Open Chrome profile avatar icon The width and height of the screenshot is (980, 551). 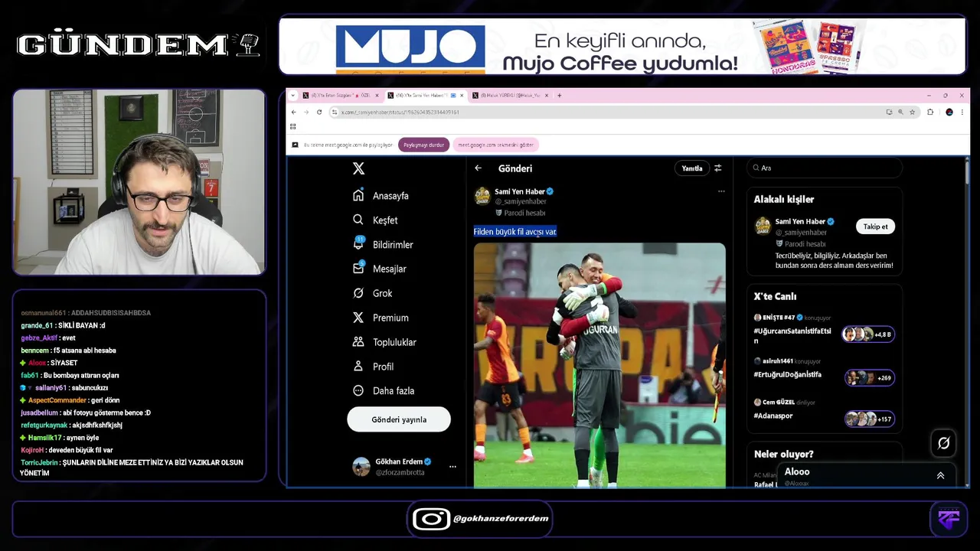tap(949, 112)
